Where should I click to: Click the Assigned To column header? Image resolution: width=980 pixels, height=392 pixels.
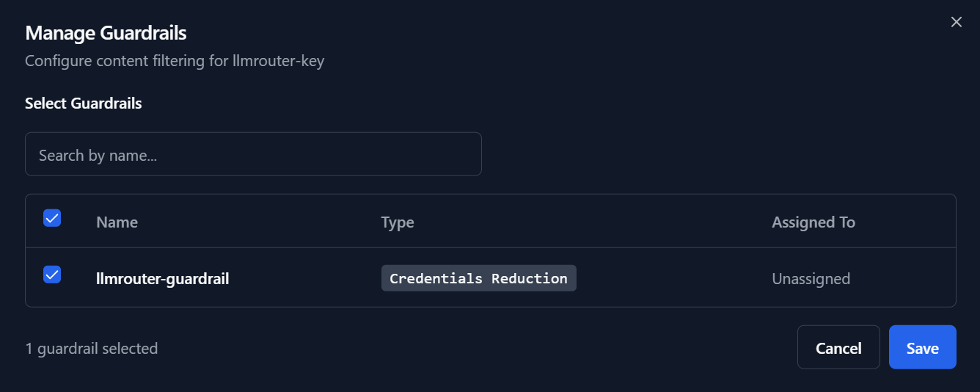point(813,222)
